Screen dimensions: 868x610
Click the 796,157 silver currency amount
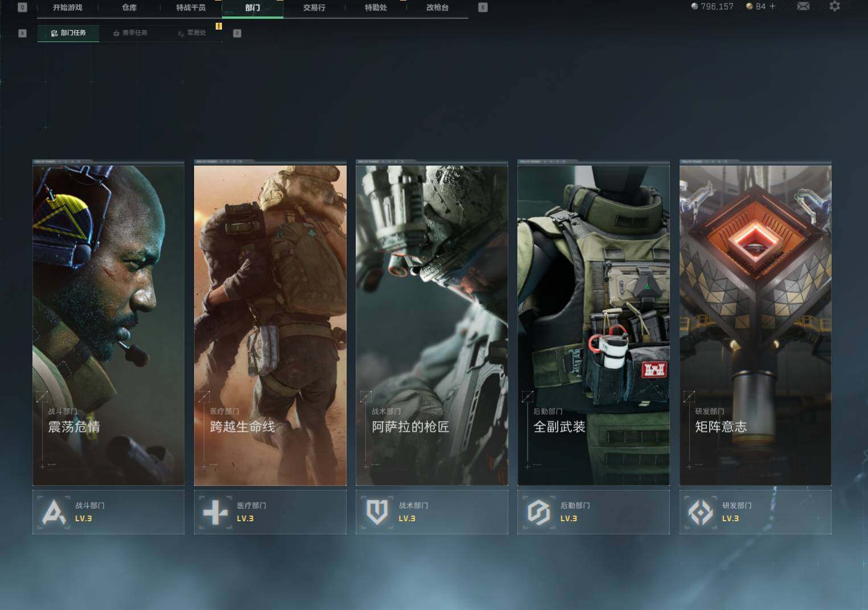tap(717, 6)
